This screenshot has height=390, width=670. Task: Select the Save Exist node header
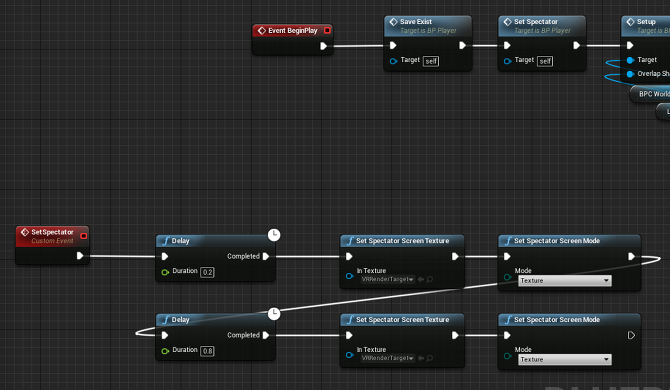click(x=428, y=26)
